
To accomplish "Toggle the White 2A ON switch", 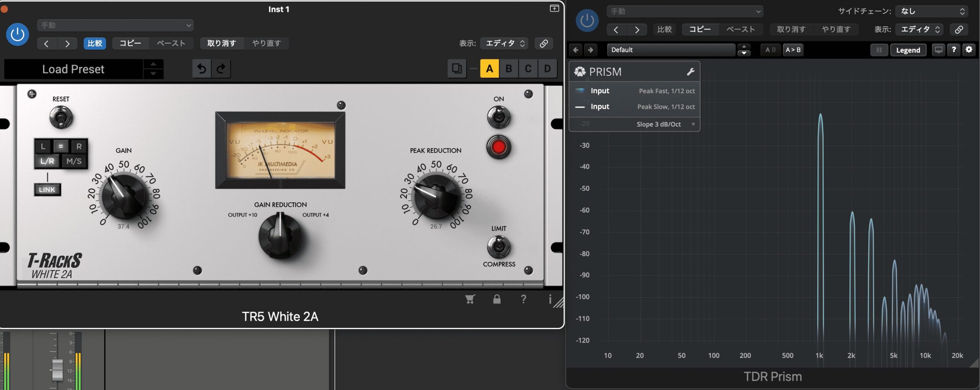I will [498, 117].
